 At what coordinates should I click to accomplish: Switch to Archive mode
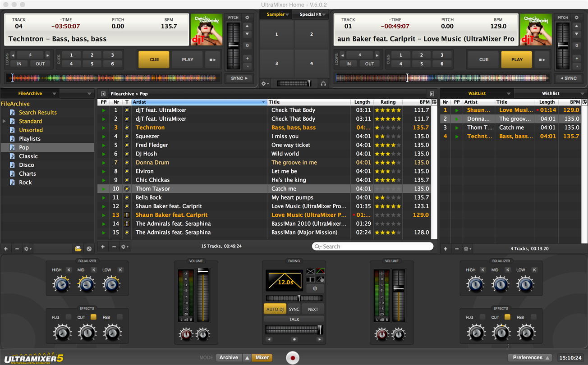229,357
